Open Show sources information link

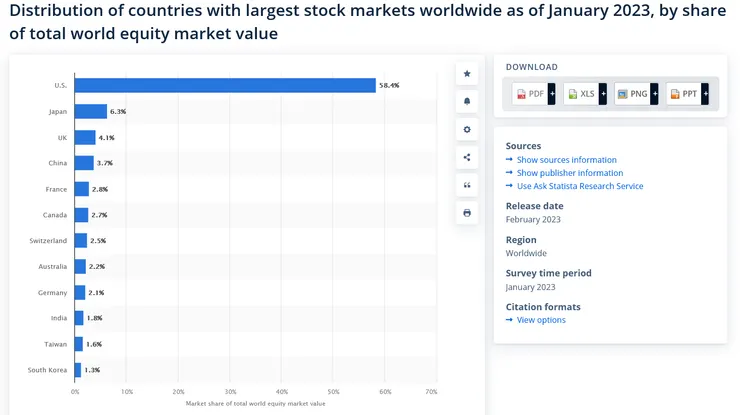(566, 160)
